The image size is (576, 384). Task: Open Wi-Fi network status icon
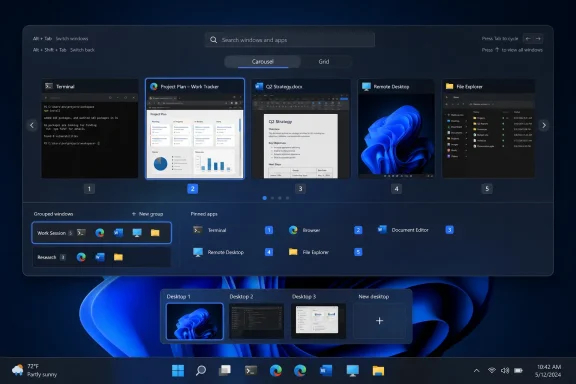pyautogui.click(x=492, y=370)
